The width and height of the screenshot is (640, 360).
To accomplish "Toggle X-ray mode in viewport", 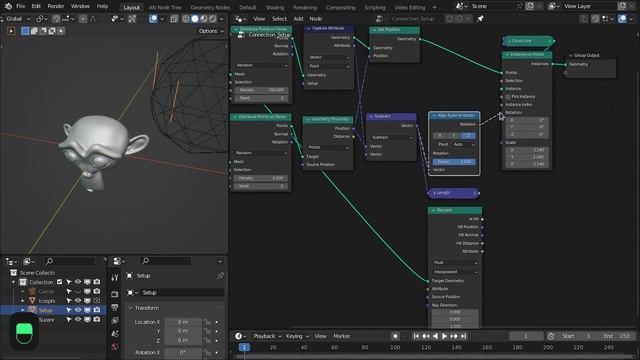I will click(x=174, y=19).
